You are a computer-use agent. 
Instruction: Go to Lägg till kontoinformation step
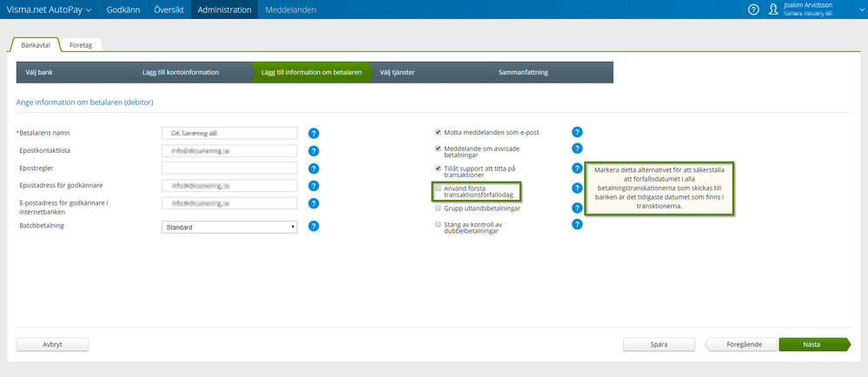[193, 72]
